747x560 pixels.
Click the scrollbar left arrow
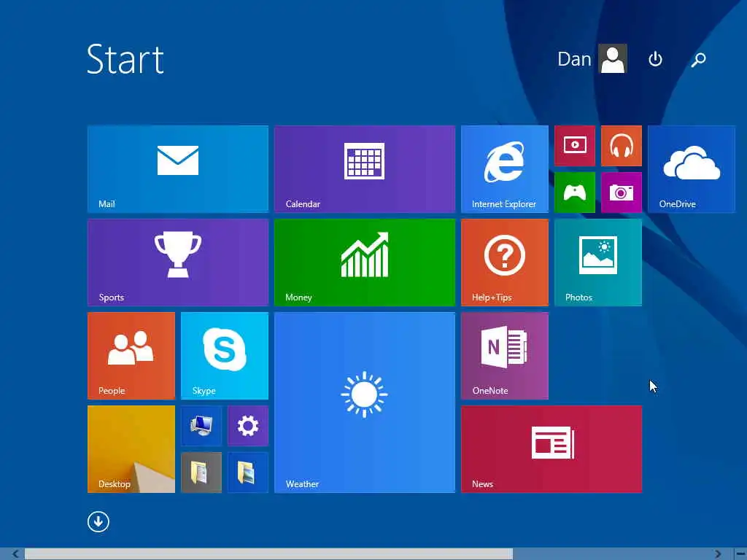click(16, 554)
